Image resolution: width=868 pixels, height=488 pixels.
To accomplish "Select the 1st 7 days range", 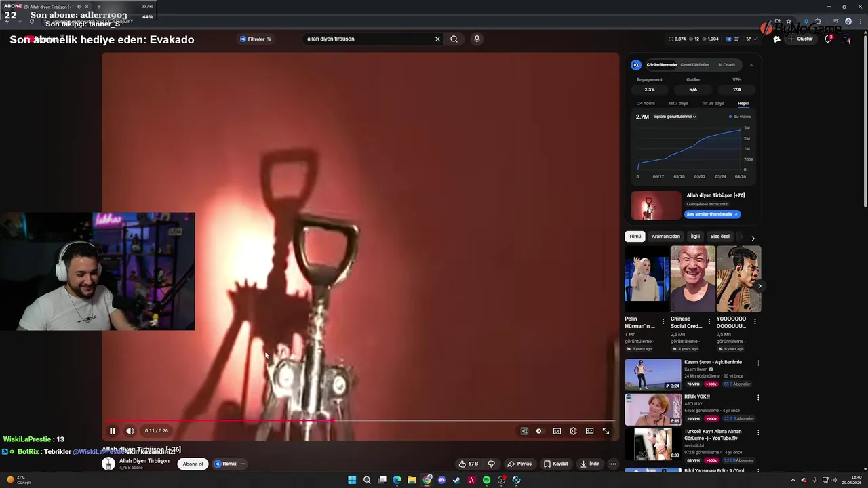I will click(x=678, y=103).
